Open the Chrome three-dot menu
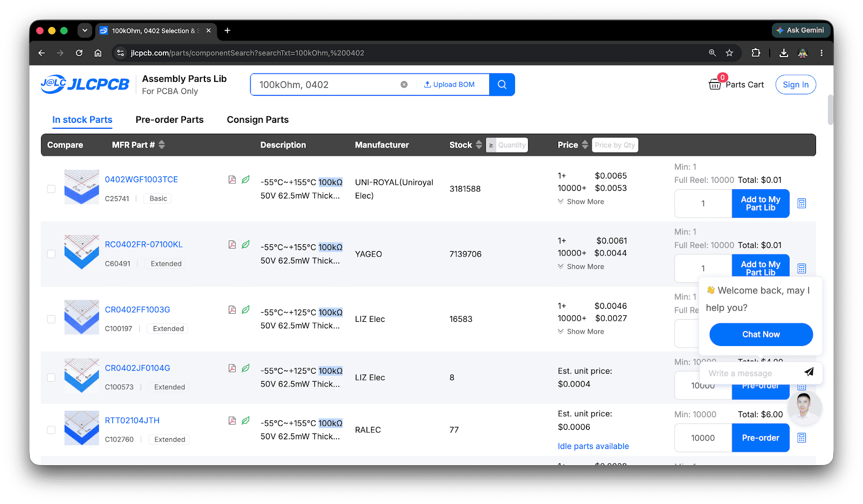The image size is (863, 504). [821, 53]
